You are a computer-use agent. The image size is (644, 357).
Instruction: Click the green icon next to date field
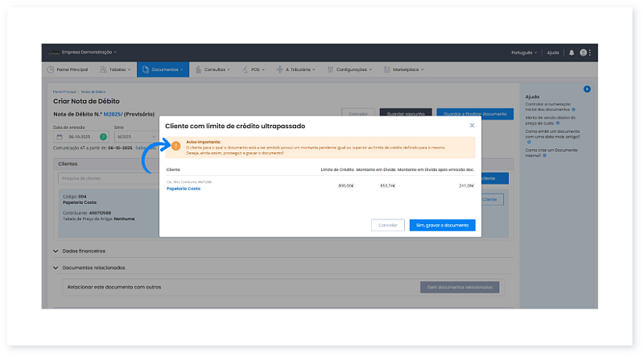(103, 136)
